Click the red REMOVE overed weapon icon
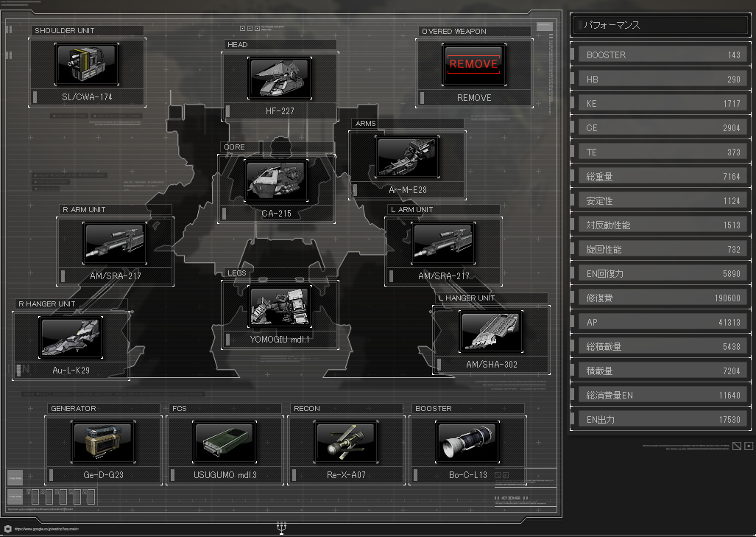This screenshot has height=537, width=756. click(473, 65)
